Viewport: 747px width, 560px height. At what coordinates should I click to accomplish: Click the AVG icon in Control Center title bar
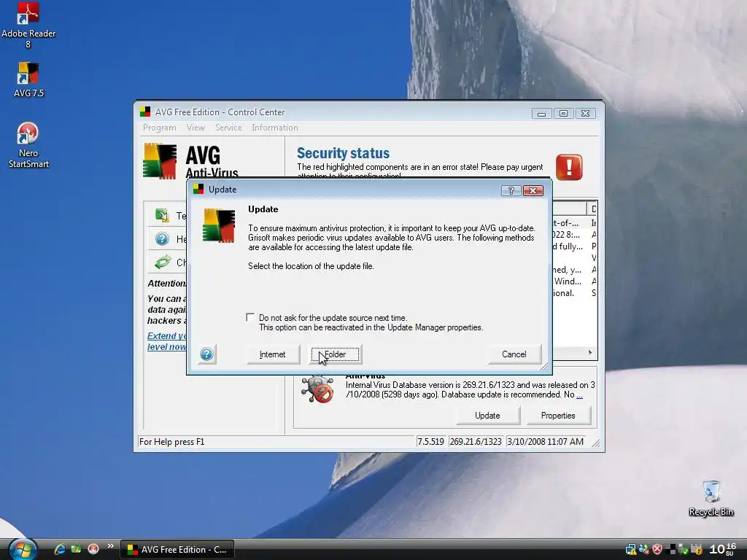point(145,112)
